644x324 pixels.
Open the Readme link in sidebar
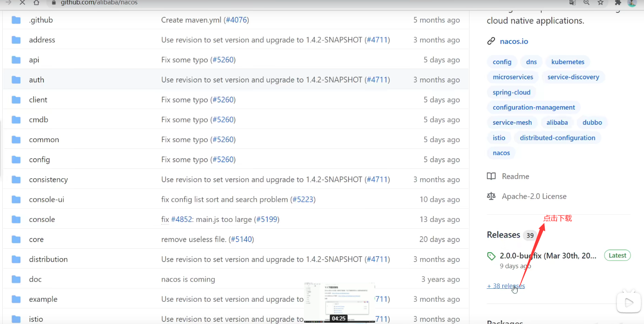click(x=515, y=176)
